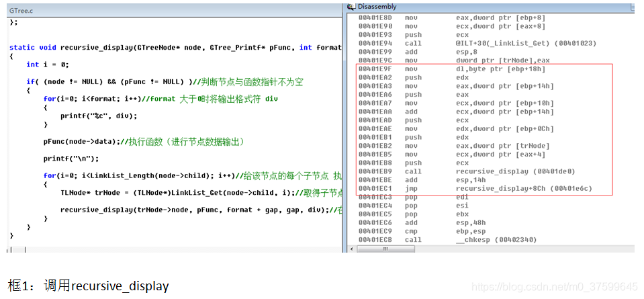Click the call __chkesp row at 00401ECB
644x299 pixels.
(448, 240)
